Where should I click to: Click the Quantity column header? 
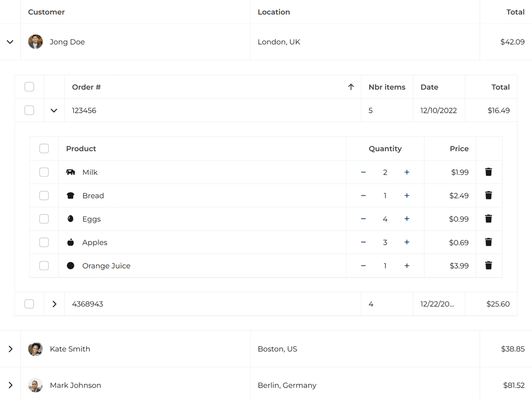click(x=385, y=149)
